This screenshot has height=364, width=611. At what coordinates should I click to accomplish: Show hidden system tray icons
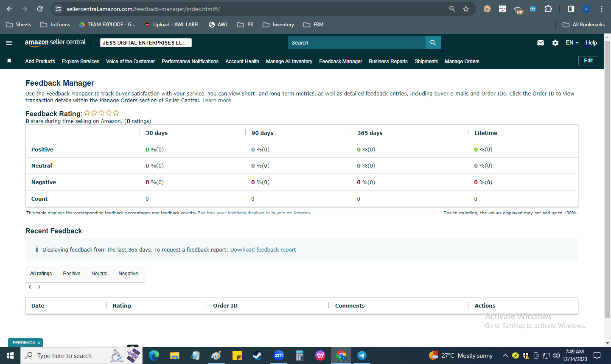(x=505, y=356)
